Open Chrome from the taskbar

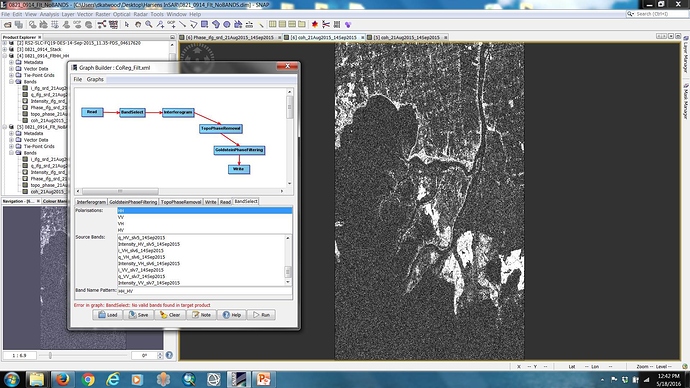(x=88, y=379)
